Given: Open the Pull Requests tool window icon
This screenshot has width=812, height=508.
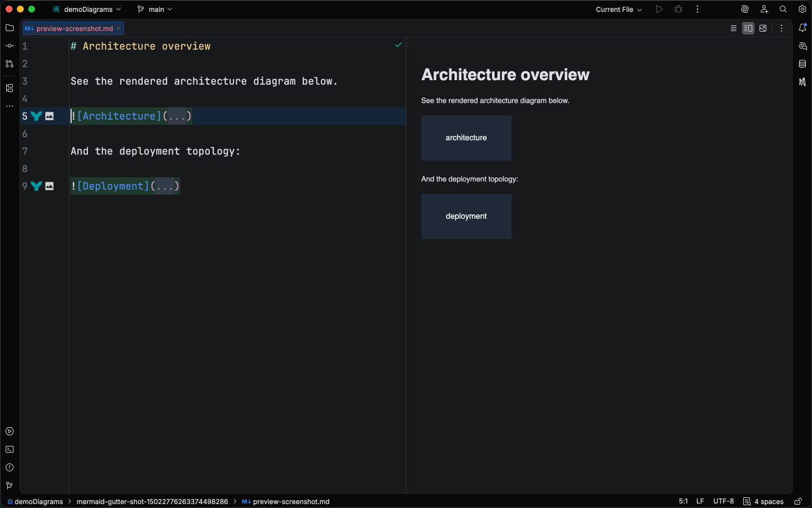Looking at the screenshot, I should tap(10, 64).
